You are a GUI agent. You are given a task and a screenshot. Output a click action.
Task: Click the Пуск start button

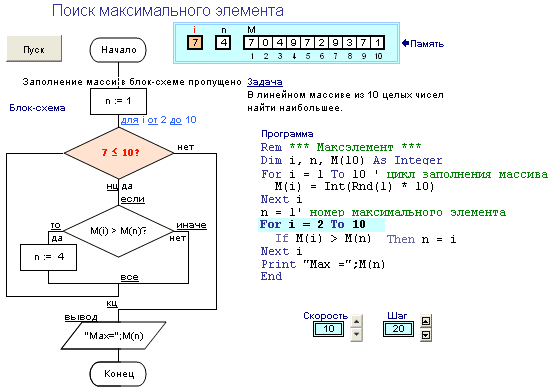(34, 48)
